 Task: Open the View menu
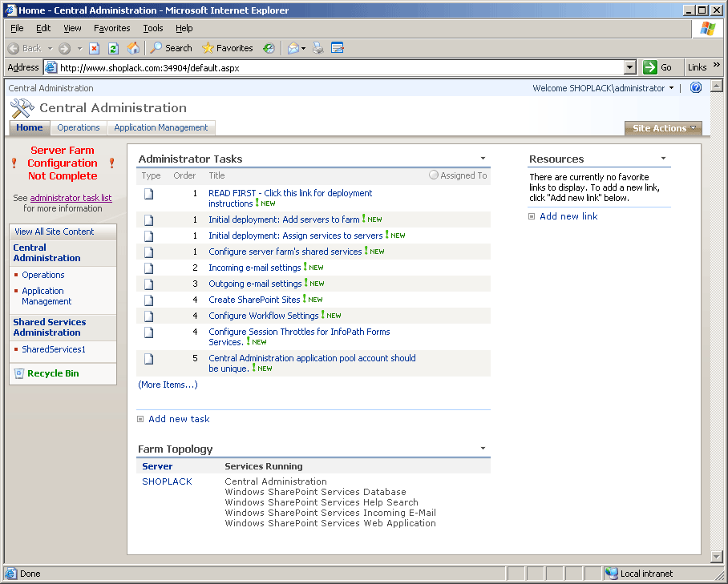[72, 28]
